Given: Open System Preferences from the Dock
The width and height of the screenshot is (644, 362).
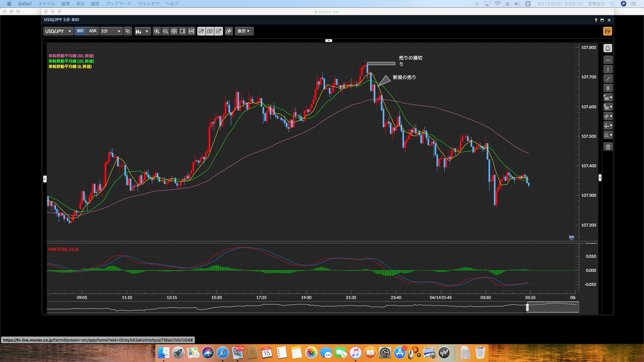Looking at the screenshot, I should click(385, 353).
